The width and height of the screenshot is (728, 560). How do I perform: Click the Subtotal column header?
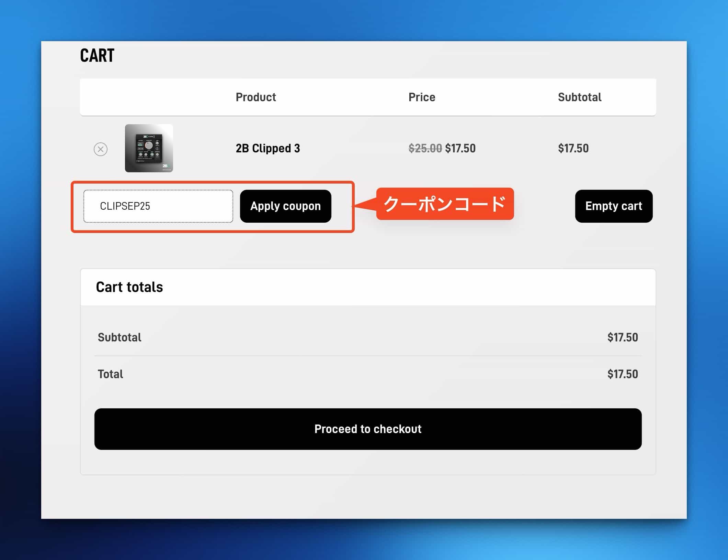point(579,97)
